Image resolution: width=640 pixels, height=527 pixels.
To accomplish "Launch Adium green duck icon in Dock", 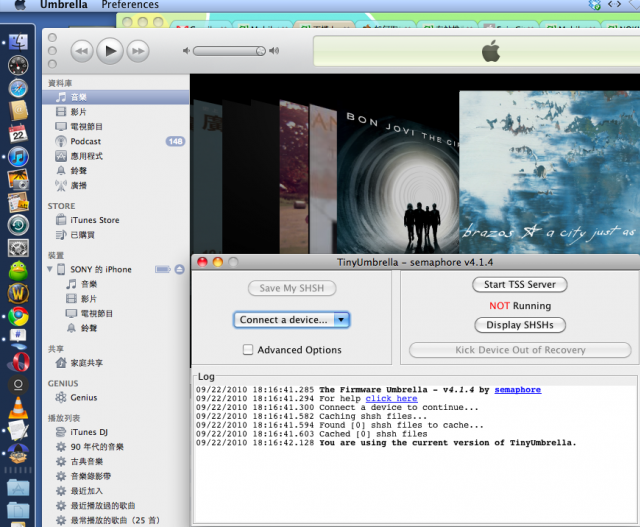I will pos(18,271).
